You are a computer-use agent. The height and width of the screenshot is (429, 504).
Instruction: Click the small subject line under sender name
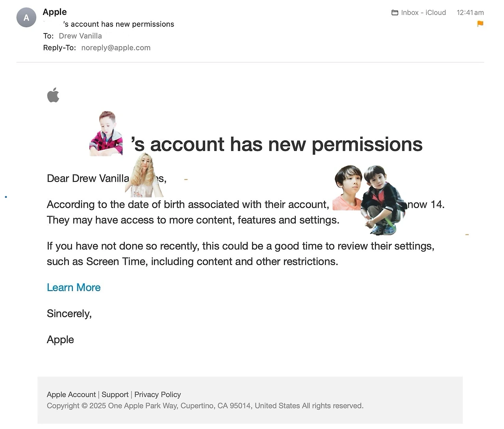click(119, 24)
